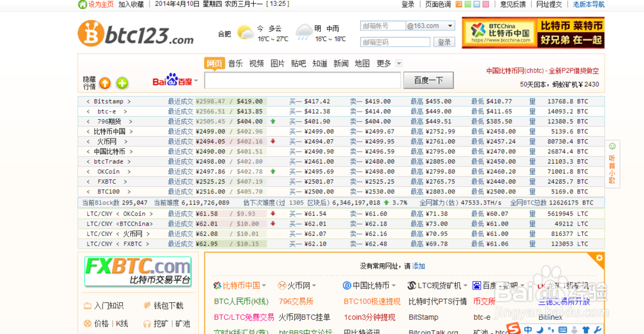This screenshot has width=644, height=334.
Task: Click the green plus round button
Action: pyautogui.click(x=122, y=83)
